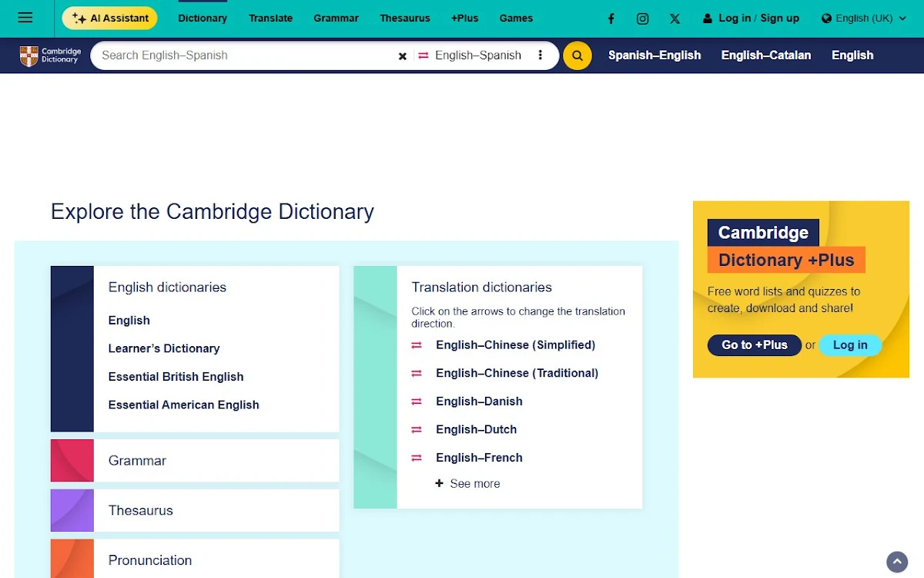Swap direction of English–Spanish in search bar
Image resolution: width=924 pixels, height=578 pixels.
click(x=423, y=55)
